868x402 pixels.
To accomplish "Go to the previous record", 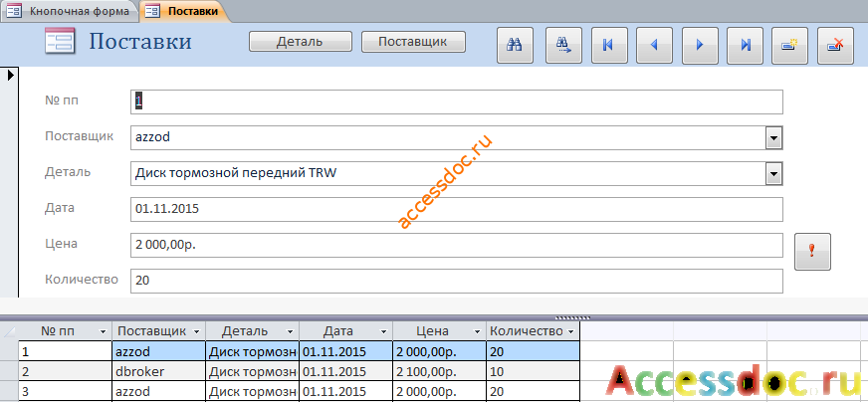I will tap(654, 46).
